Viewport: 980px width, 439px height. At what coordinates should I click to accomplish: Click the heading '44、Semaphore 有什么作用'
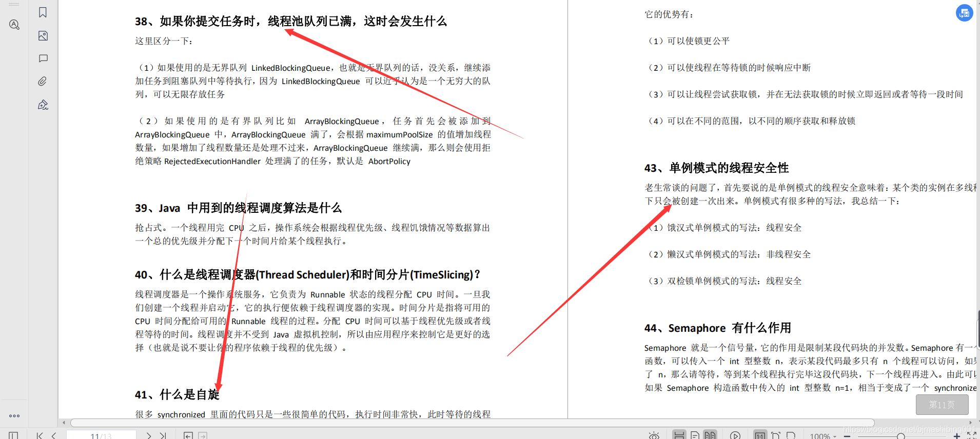click(x=717, y=328)
